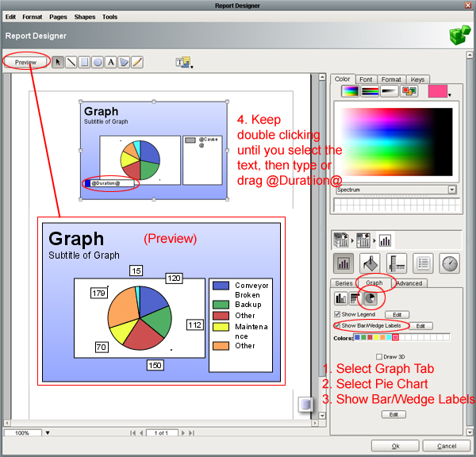Pick a color from the spectrum area
Viewport: 476px width, 457px height.
click(396, 142)
